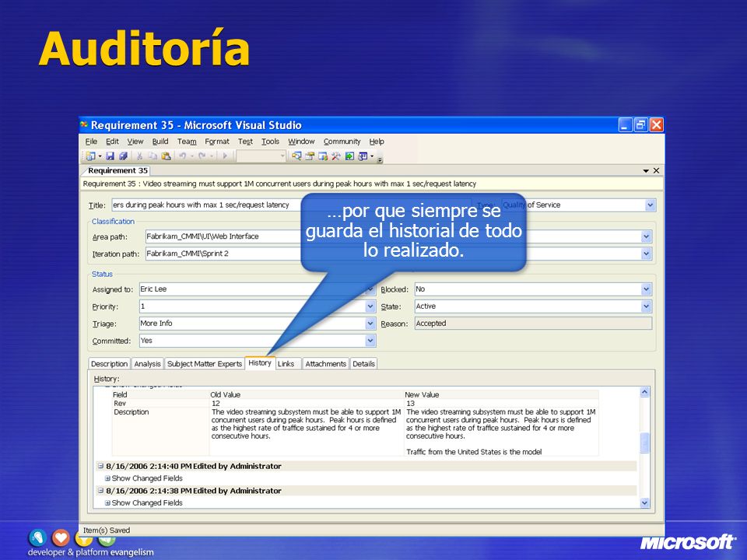Collapse the 2:14:38 PM history entry
The height and width of the screenshot is (560, 747).
100,490
